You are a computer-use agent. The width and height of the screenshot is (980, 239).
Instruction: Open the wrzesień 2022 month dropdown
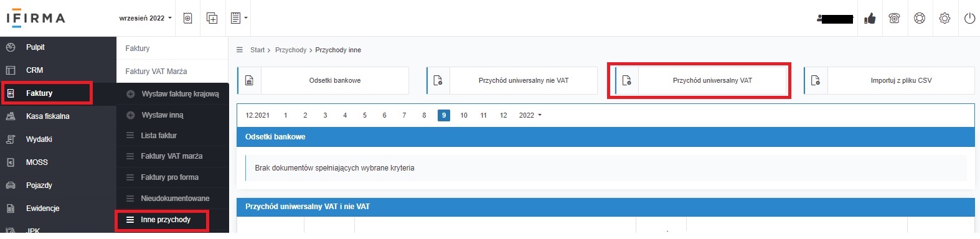(145, 18)
